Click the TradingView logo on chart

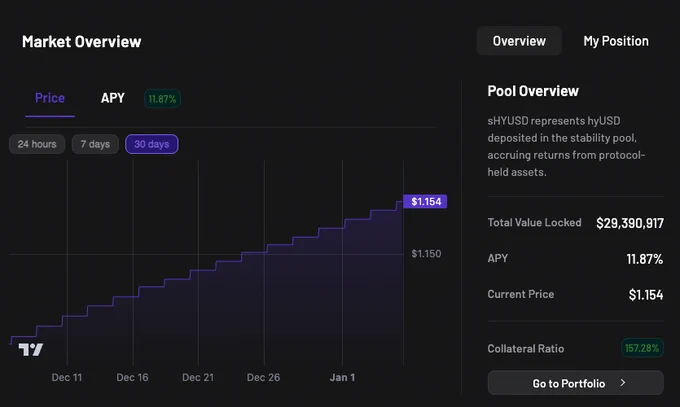coord(30,349)
